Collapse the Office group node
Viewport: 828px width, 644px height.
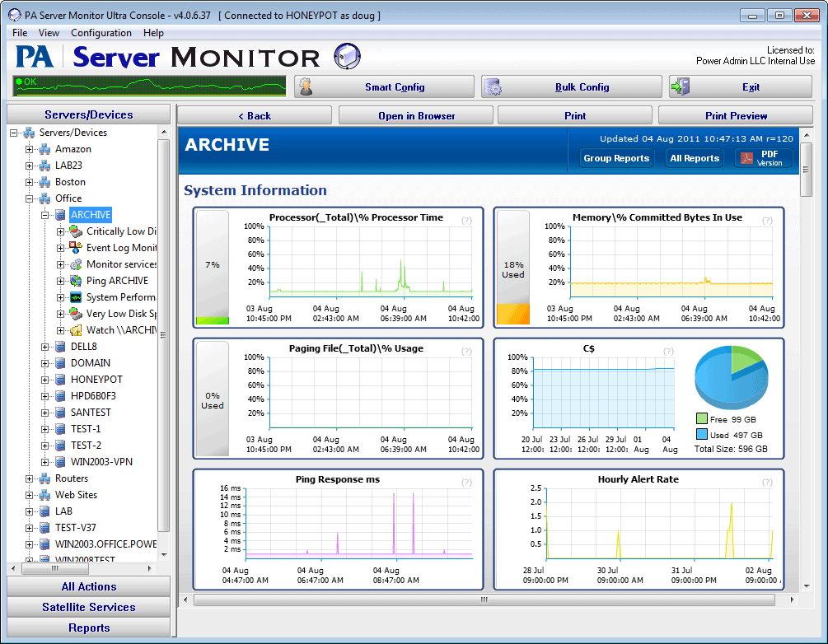(30, 198)
